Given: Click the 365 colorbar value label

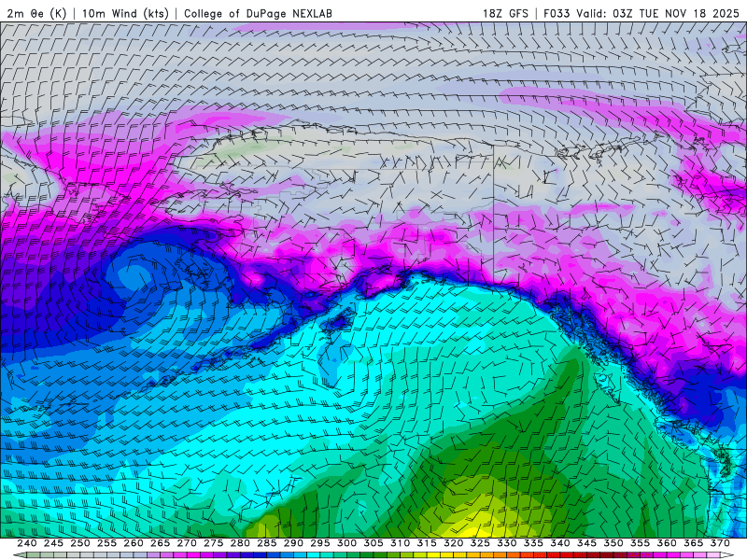Looking at the screenshot, I should tap(694, 543).
